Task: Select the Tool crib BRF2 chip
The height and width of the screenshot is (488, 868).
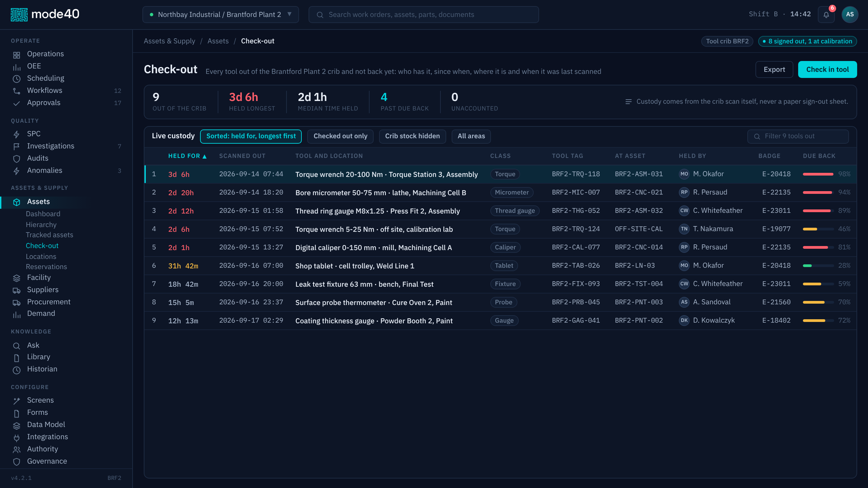Action: click(727, 41)
